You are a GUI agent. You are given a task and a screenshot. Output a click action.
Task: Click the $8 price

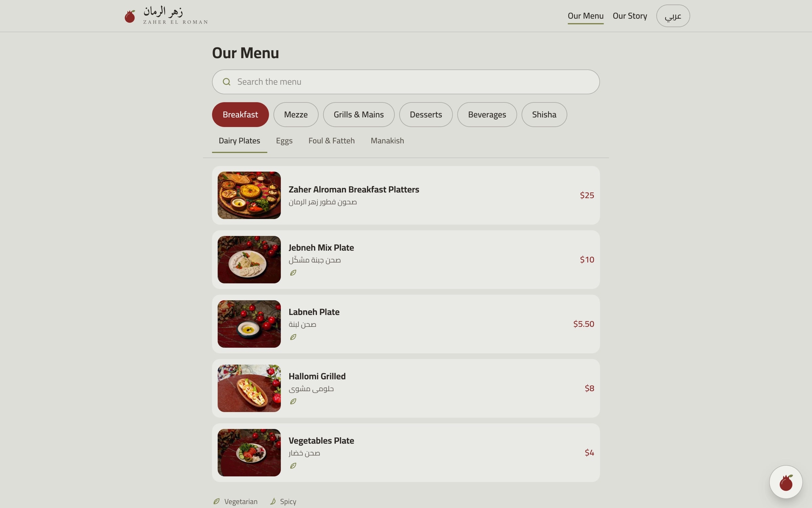(589, 388)
